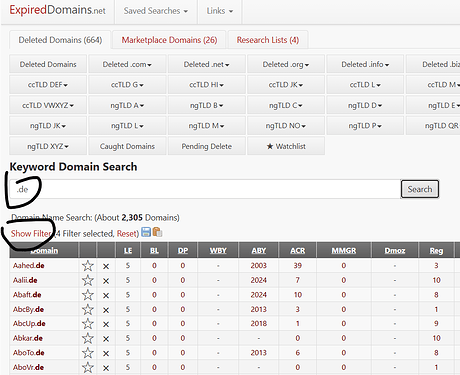The image size is (460, 375).
Task: Add Aahed.de to watchlist with star
Action: pyautogui.click(x=88, y=266)
